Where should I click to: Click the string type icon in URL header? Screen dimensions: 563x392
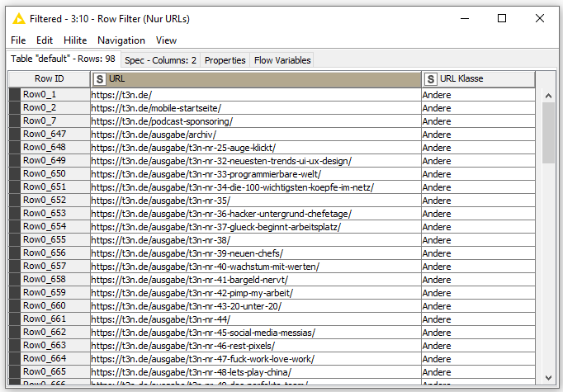100,79
